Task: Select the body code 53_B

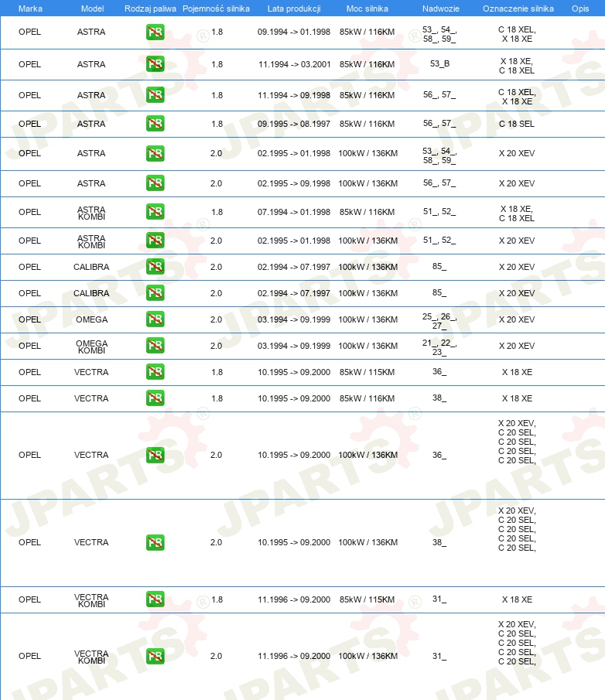Action: [439, 64]
